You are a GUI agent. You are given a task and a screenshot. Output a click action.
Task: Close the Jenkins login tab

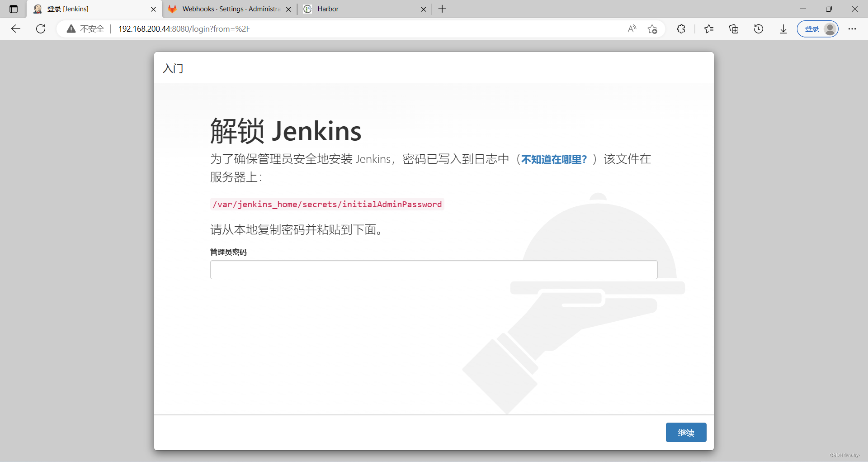click(153, 9)
